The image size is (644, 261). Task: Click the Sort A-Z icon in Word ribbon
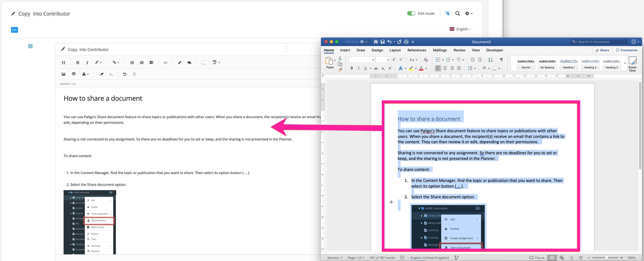tap(490, 60)
